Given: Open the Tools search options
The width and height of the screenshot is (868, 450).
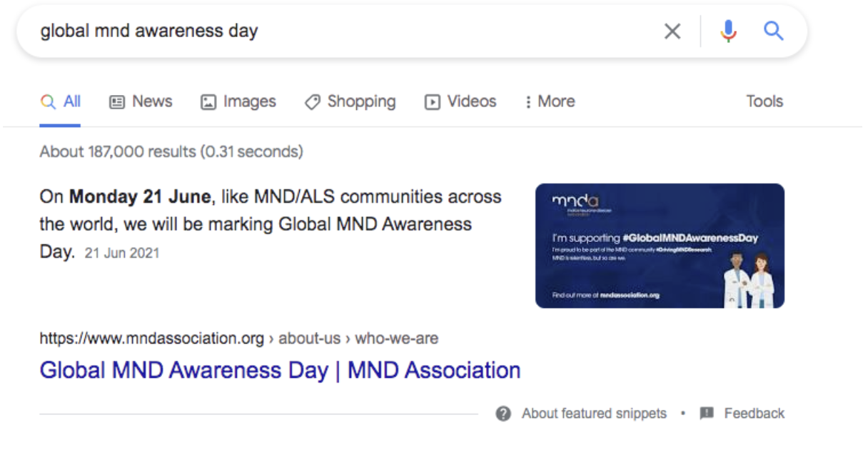Looking at the screenshot, I should click(764, 101).
